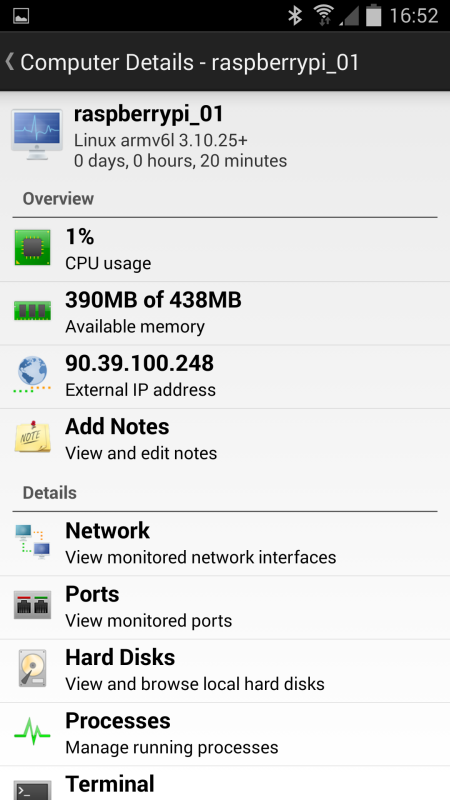Open the CPU usage chip icon
This screenshot has height=800, width=450.
(32, 248)
